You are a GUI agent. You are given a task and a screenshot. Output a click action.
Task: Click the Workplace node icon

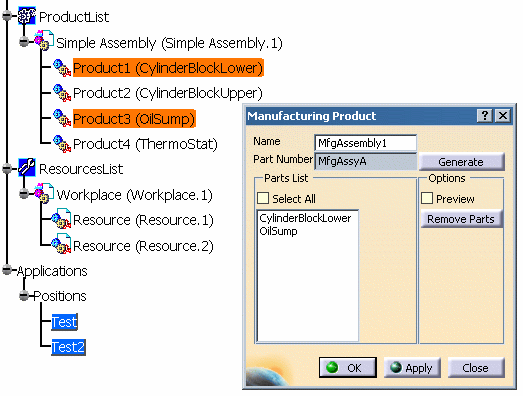point(44,193)
